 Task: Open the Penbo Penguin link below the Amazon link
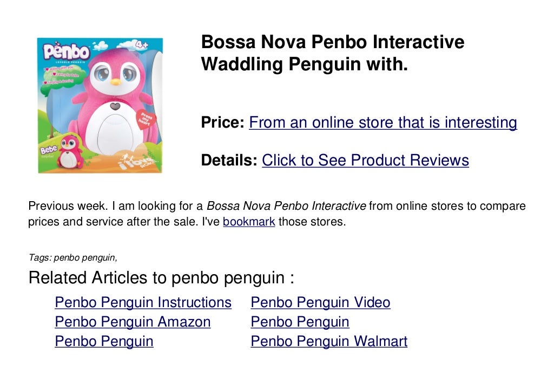click(x=104, y=341)
